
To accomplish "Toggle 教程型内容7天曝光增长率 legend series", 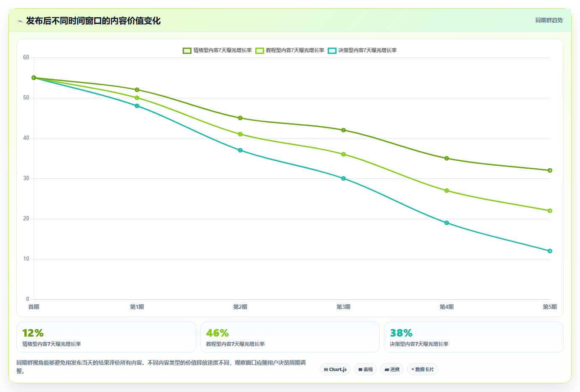I will click(x=290, y=50).
